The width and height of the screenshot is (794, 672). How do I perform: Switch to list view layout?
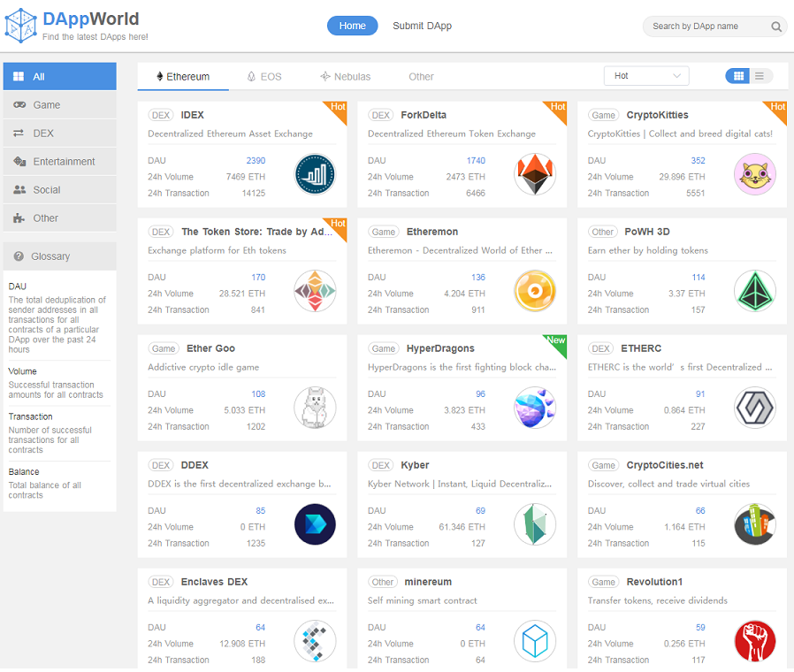click(760, 76)
